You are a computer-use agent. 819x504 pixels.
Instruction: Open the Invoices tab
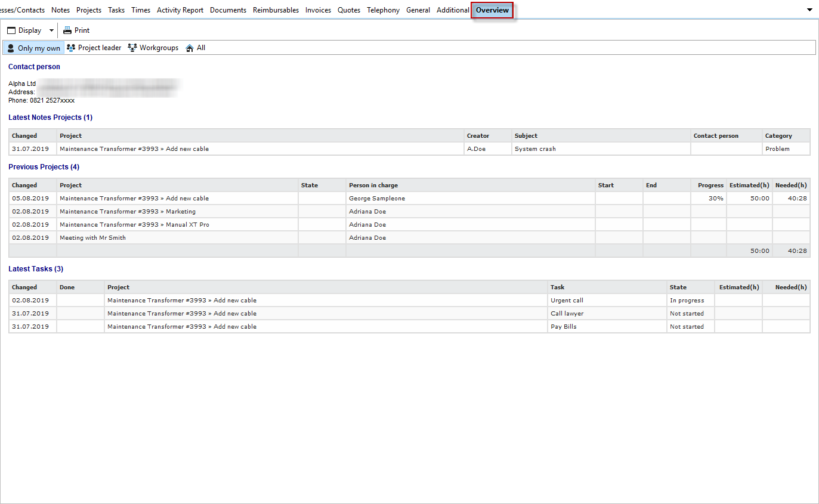pos(318,10)
